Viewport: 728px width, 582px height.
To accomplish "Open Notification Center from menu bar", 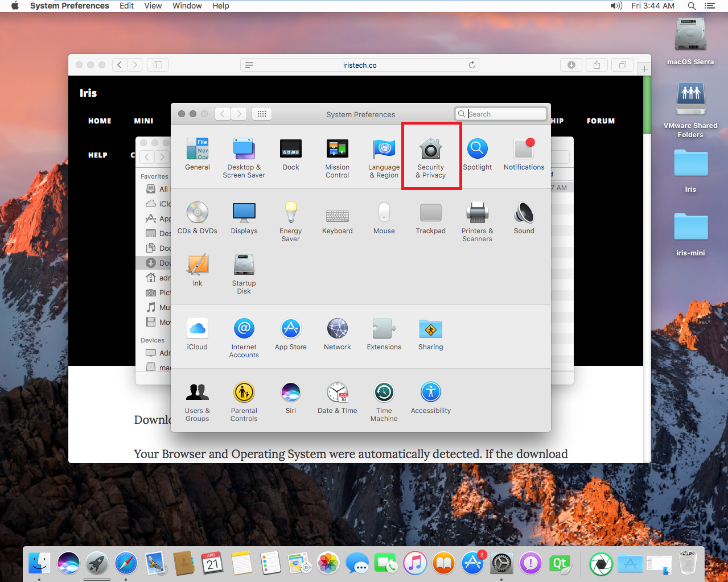I will coord(709,6).
